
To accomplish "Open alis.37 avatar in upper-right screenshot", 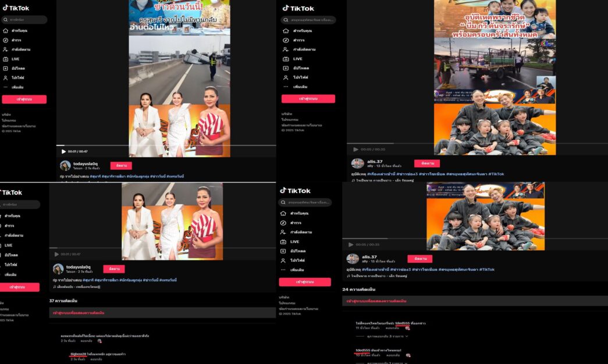I will (x=357, y=163).
